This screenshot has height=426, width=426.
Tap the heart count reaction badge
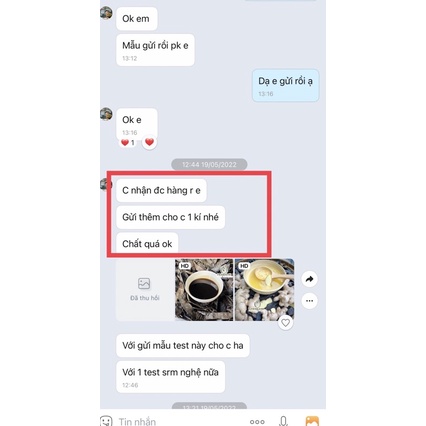point(128,143)
